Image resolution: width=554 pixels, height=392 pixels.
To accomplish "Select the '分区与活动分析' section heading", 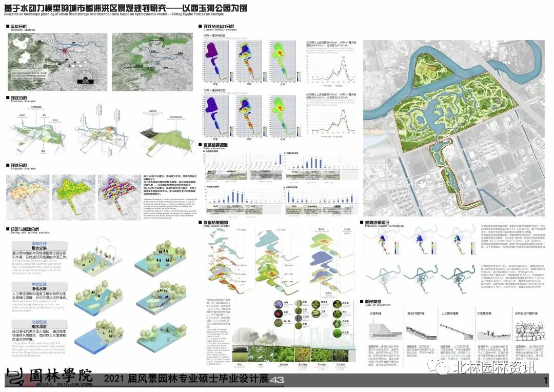I will coord(25,229).
